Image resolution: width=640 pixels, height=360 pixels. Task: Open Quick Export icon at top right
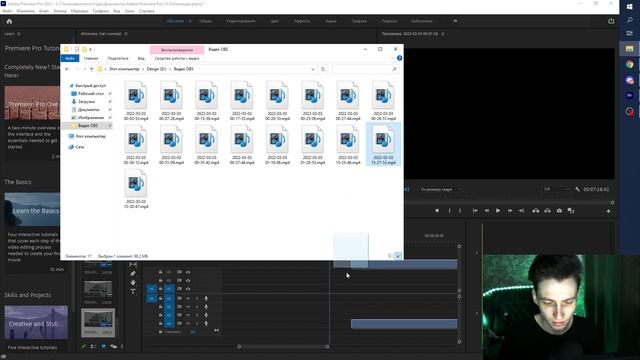click(x=611, y=21)
